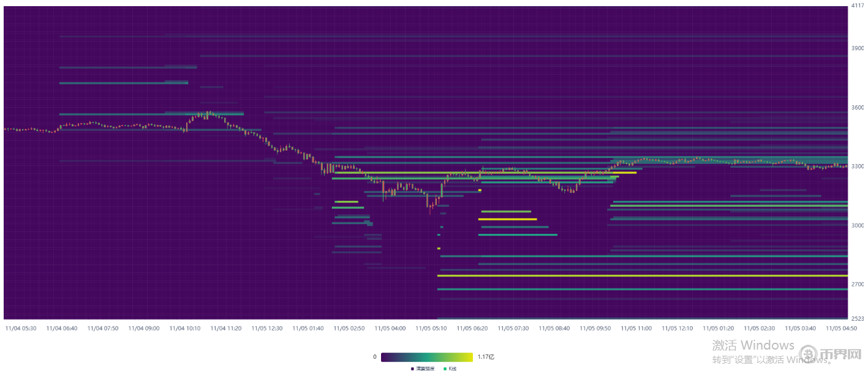Click the 2523 price axis label
This screenshot has width=868, height=371.
tap(858, 319)
